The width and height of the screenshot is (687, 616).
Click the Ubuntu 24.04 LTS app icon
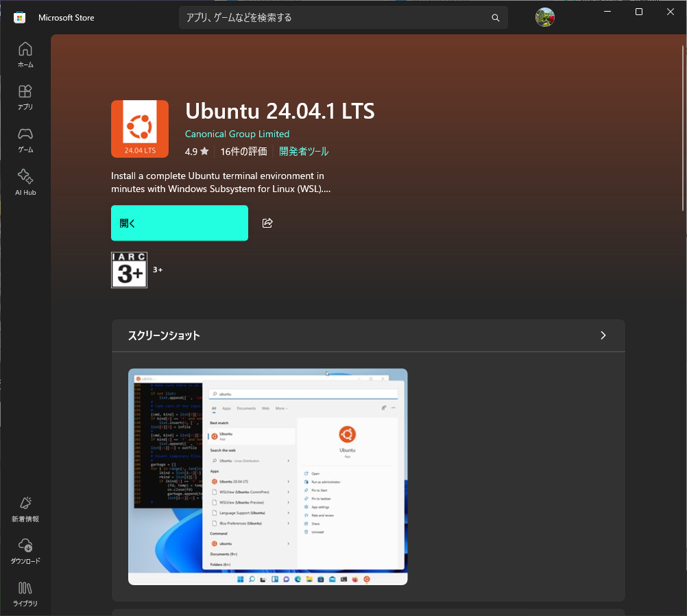click(x=140, y=128)
